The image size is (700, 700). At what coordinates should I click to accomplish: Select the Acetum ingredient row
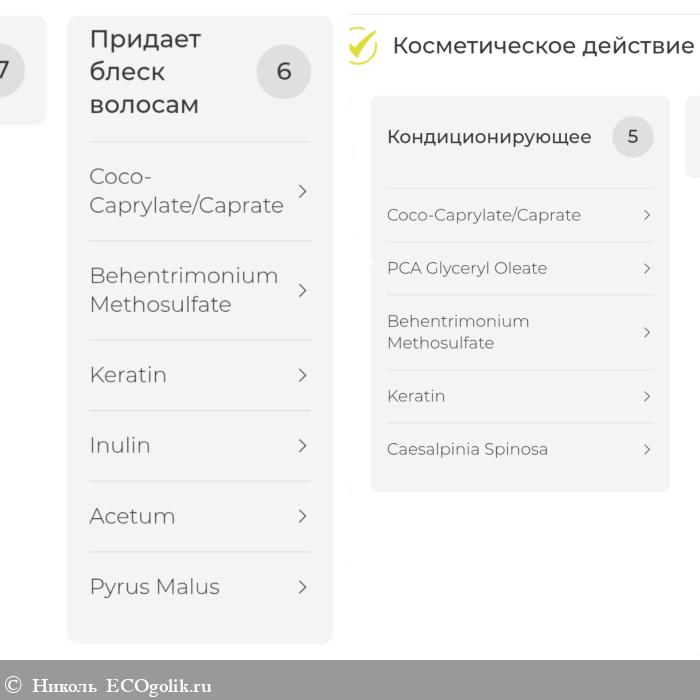[x=132, y=516]
